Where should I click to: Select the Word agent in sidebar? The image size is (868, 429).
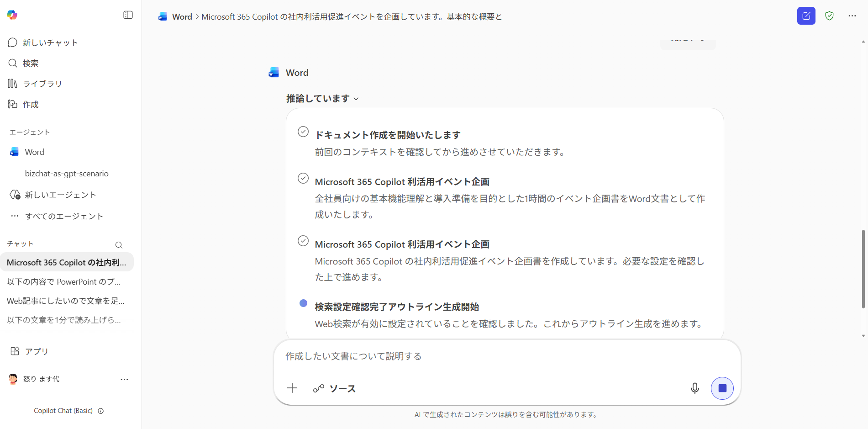tap(34, 152)
